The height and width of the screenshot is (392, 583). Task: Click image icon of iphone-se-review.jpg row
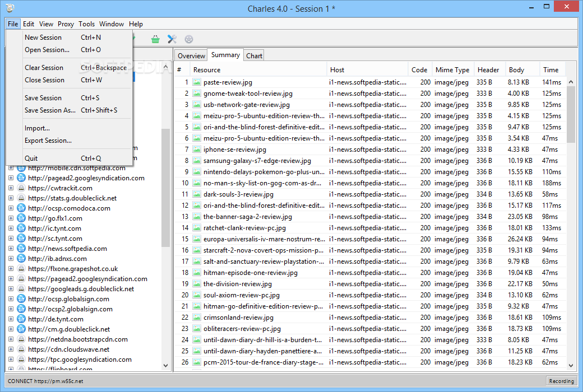point(197,150)
